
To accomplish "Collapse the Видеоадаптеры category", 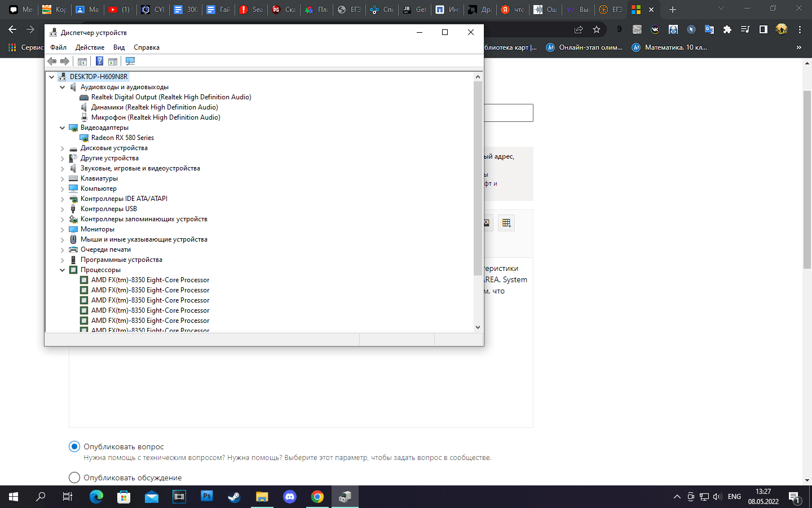I will click(x=63, y=128).
